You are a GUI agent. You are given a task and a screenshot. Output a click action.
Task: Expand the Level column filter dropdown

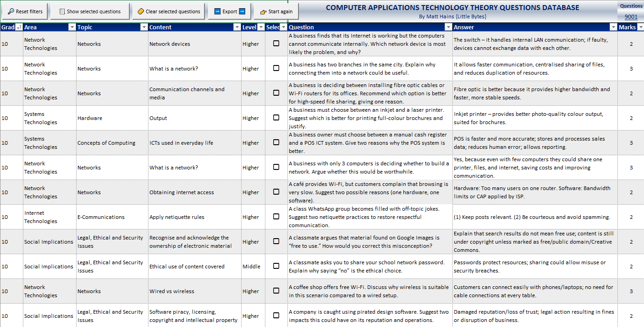(260, 27)
